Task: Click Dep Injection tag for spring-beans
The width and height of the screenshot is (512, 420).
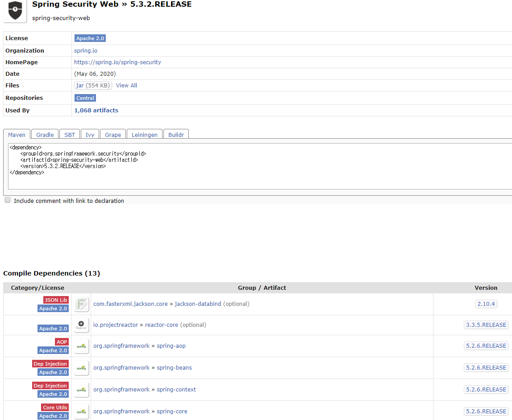Action: [x=50, y=363]
